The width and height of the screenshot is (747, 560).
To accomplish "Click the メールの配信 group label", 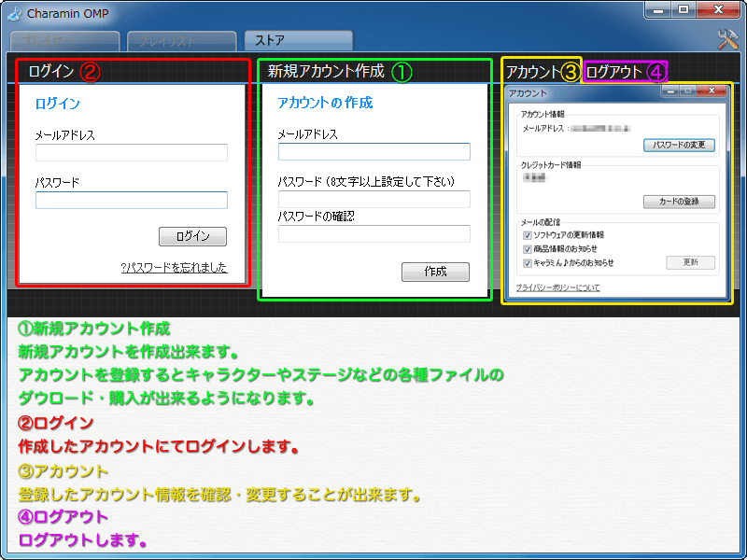I will click(541, 222).
